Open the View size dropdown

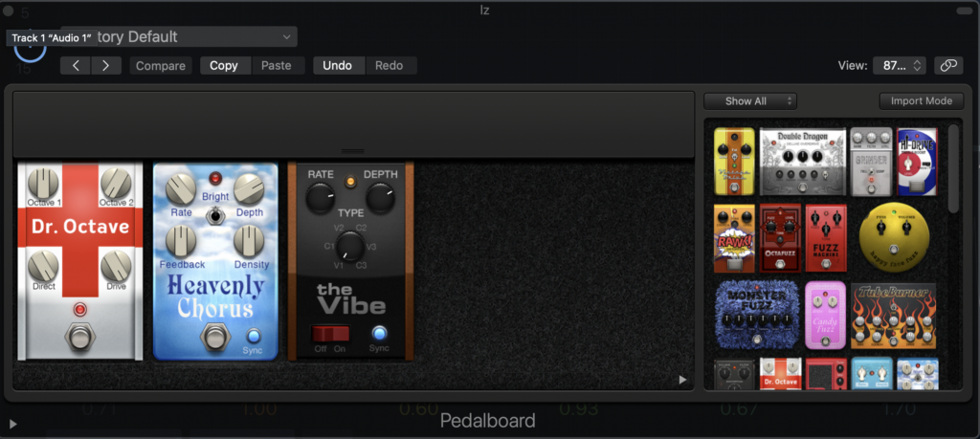pyautogui.click(x=899, y=66)
